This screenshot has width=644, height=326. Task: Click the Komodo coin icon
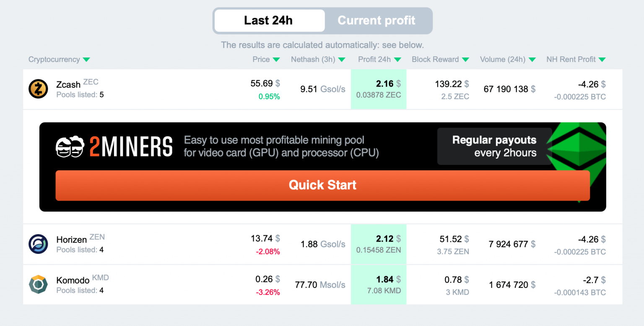(x=38, y=284)
